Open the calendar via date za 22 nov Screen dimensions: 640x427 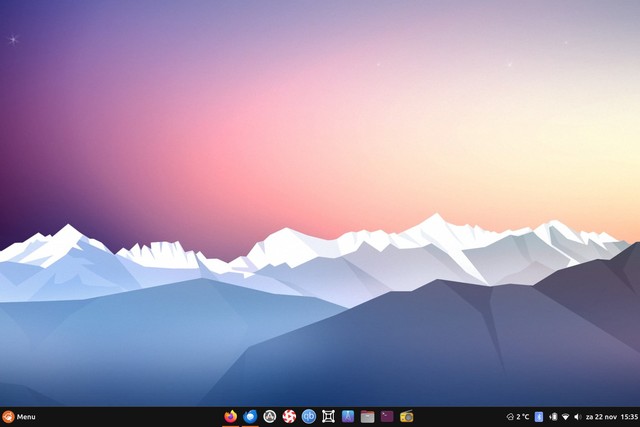coord(600,417)
